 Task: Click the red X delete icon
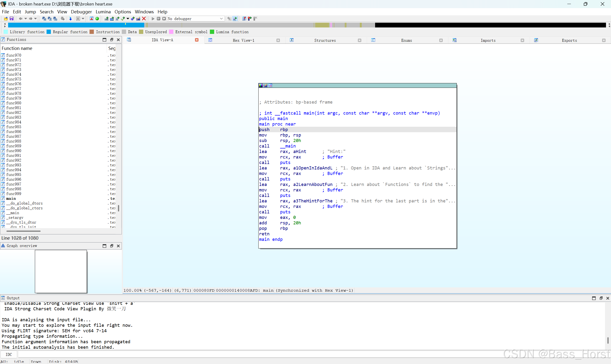(144, 19)
